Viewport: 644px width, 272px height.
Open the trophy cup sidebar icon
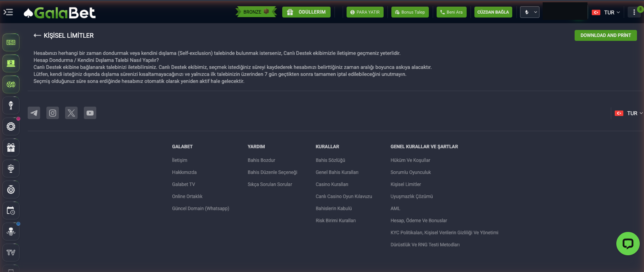(11, 105)
